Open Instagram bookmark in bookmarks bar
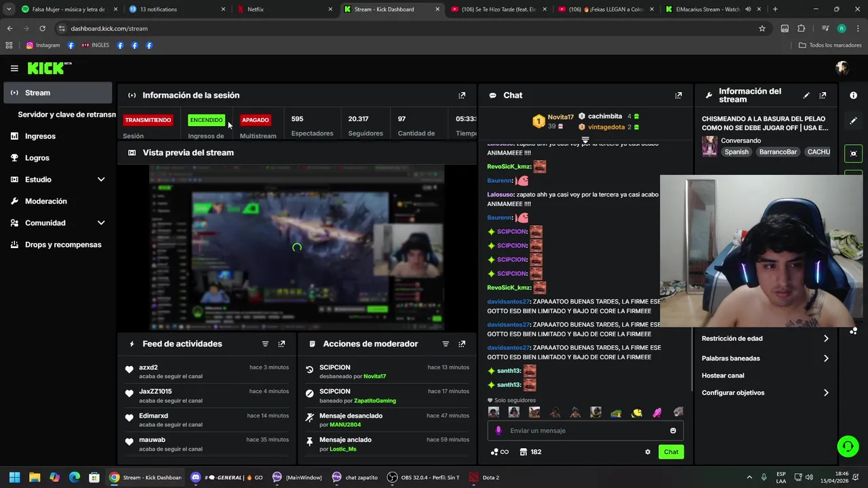868x488 pixels. (43, 45)
